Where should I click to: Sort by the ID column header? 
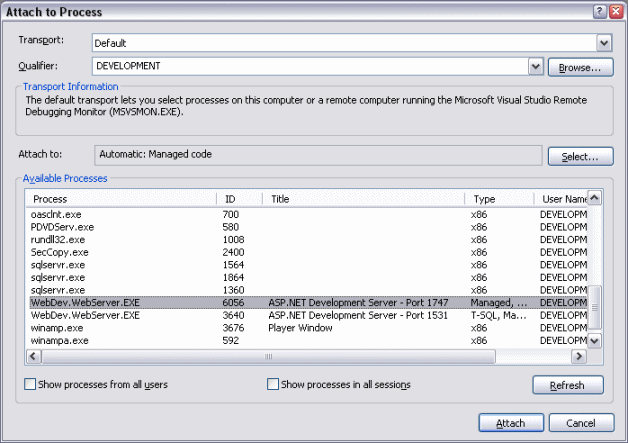240,199
